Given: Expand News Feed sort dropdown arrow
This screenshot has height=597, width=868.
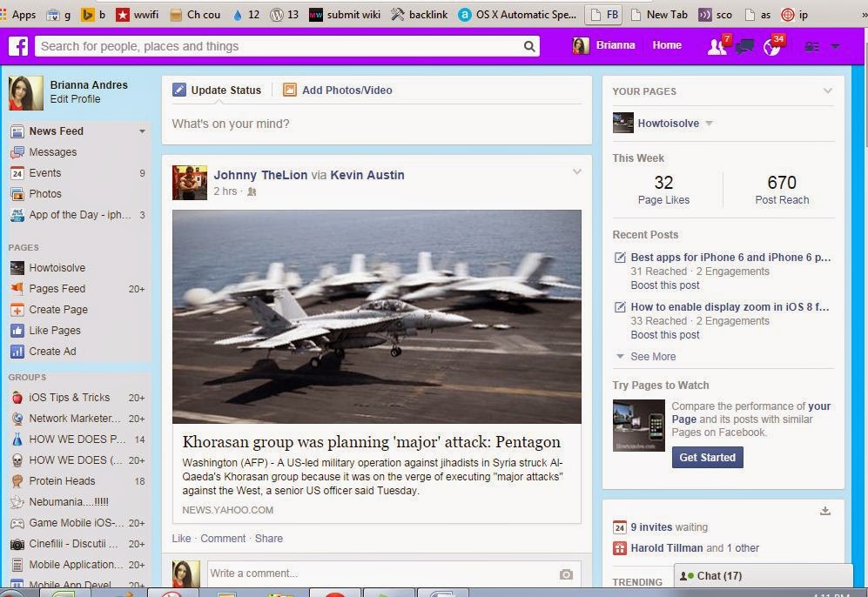Looking at the screenshot, I should pyautogui.click(x=142, y=131).
